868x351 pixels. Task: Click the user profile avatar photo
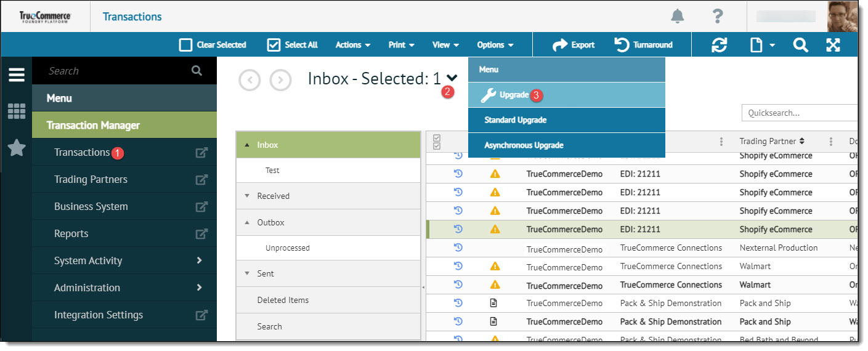[x=842, y=16]
